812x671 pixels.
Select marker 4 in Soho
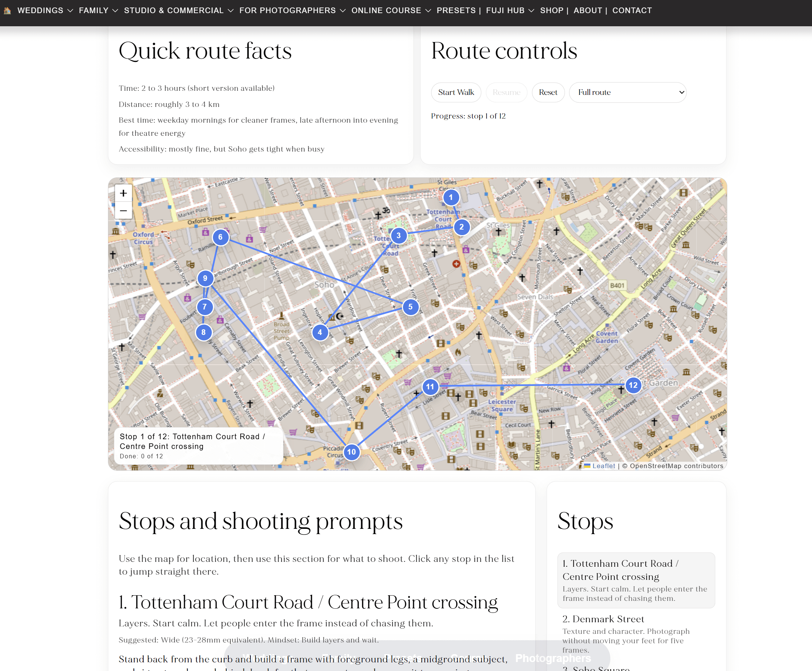[319, 332]
